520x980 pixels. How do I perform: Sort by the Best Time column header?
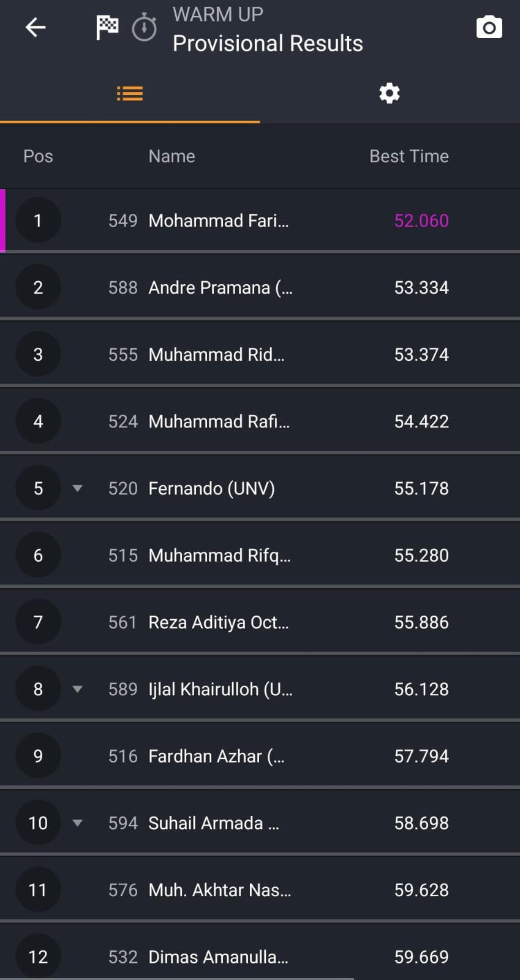(409, 156)
